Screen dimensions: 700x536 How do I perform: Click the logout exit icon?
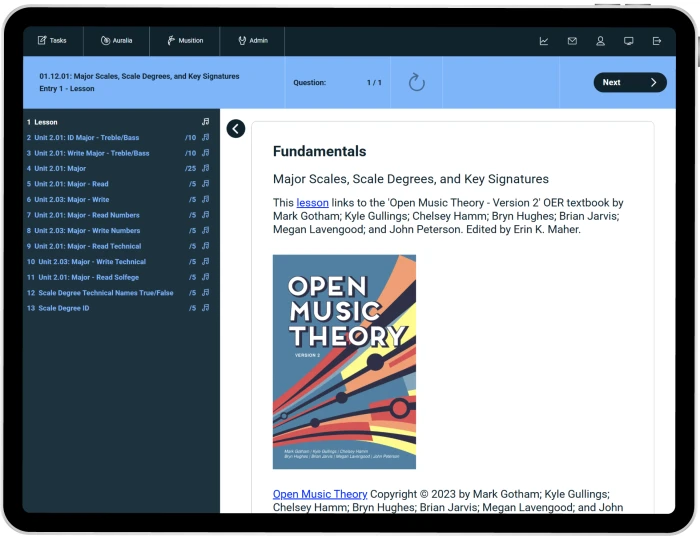click(657, 41)
